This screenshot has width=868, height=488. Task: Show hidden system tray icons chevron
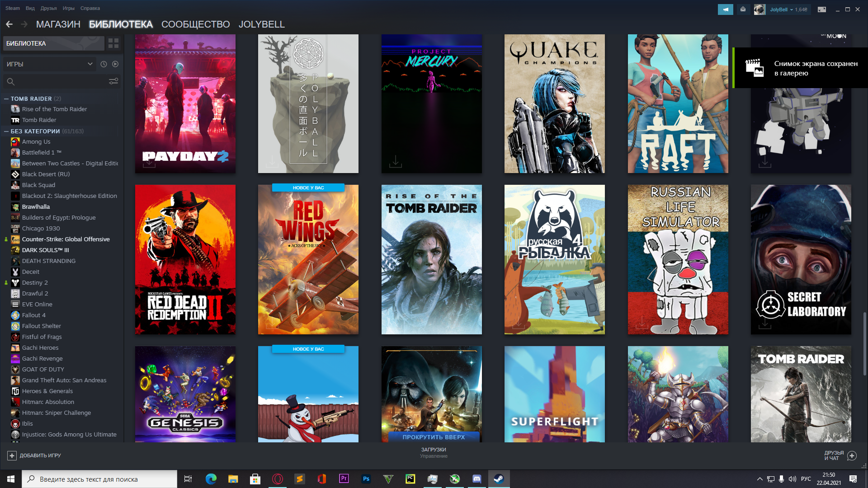[x=760, y=479]
